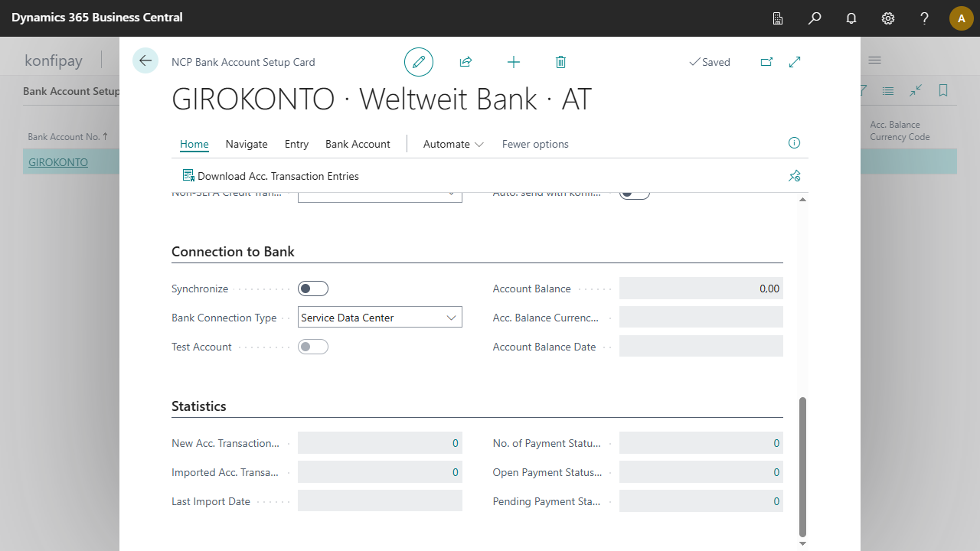Viewport: 980px width, 551px height.
Task: Switch to the Navigate tab
Action: click(x=247, y=144)
